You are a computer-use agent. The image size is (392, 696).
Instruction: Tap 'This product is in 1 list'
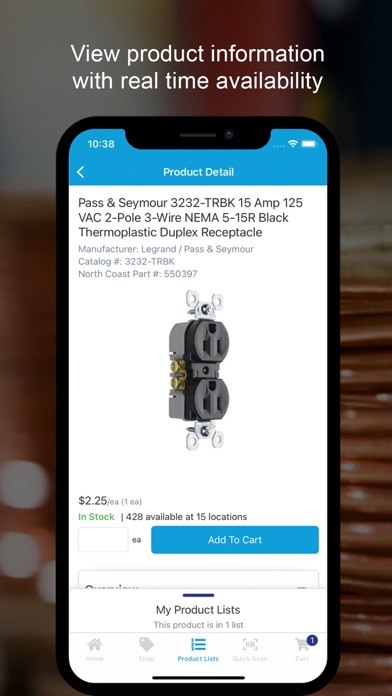[198, 625]
